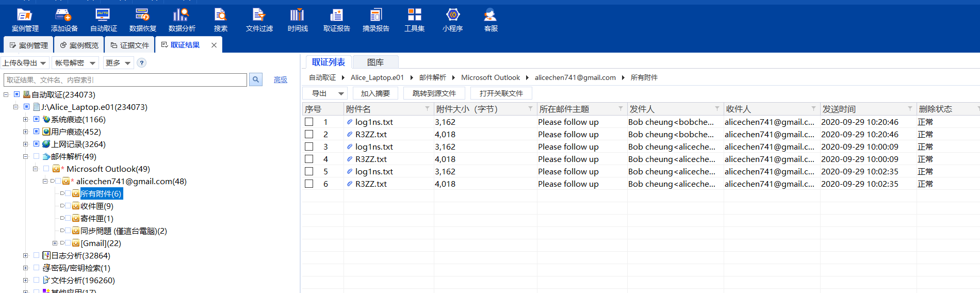Click the 系统痕迹 tree icon
The width and height of the screenshot is (980, 293).
tap(46, 119)
